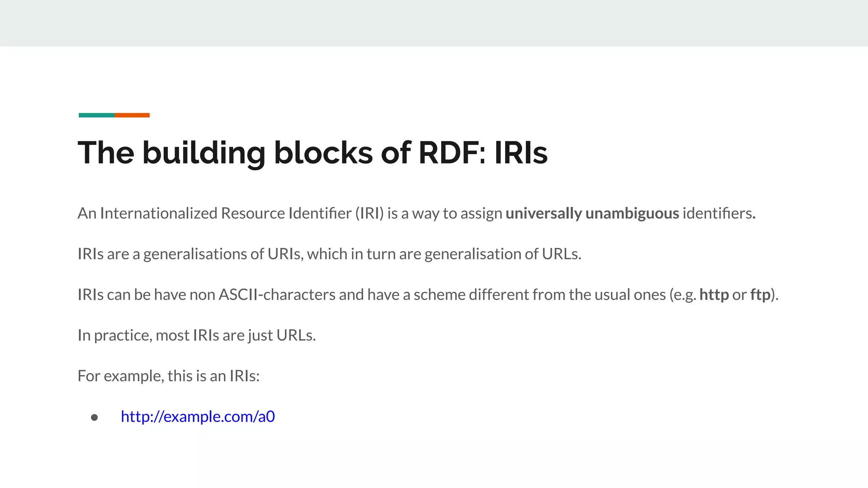Screen dimensions: 868x488
Task: Select the orange segment of the accent bar
Action: 132,115
